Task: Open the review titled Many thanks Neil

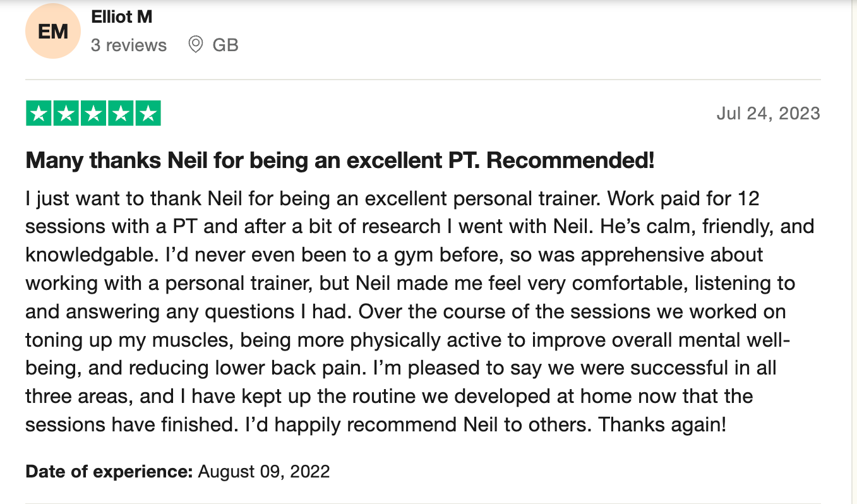Action: point(340,161)
